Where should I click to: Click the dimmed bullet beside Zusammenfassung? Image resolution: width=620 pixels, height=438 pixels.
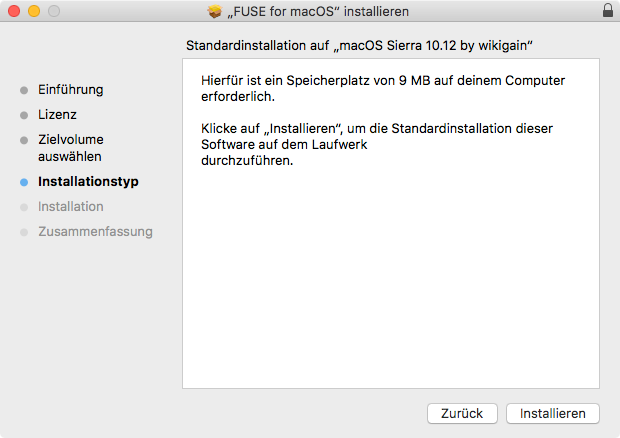coord(24,232)
